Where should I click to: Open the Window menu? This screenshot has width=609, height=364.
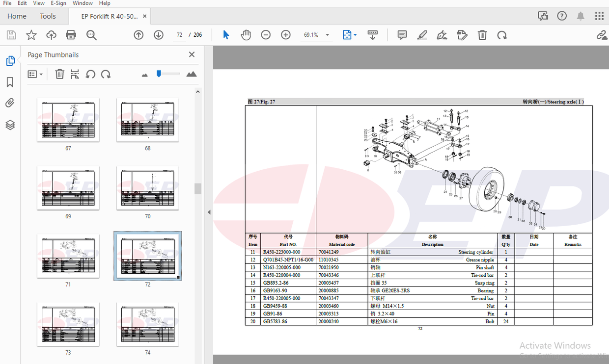tap(83, 3)
